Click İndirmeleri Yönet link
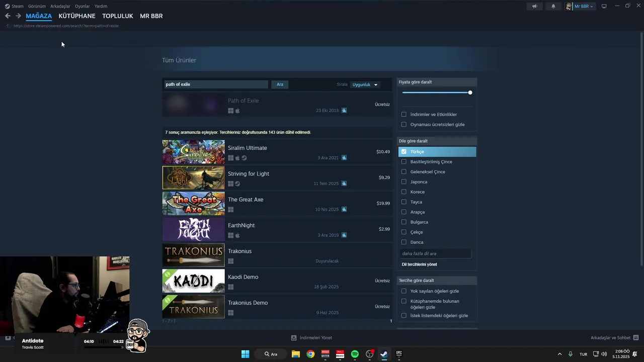Image resolution: width=644 pixels, height=362 pixels. 315,338
